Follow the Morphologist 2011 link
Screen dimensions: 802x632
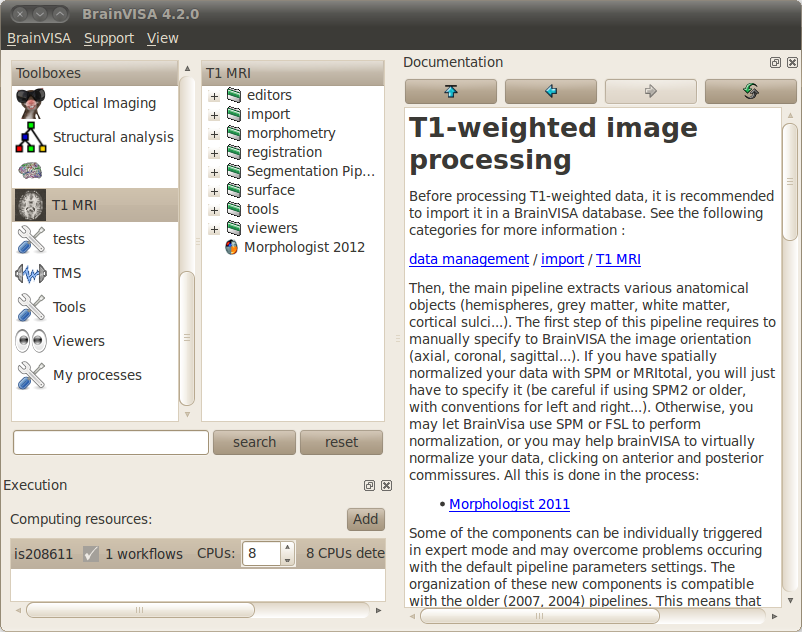[x=509, y=504]
